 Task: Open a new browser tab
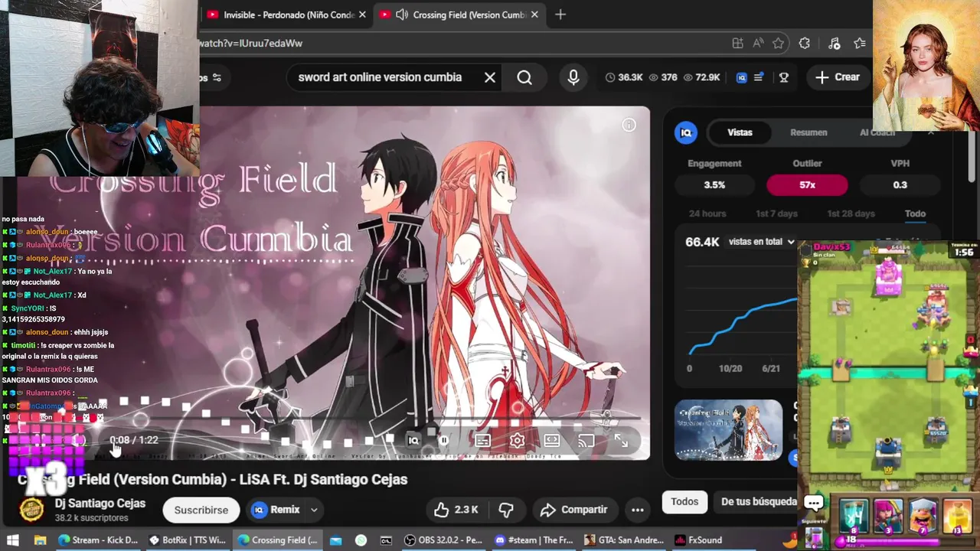(x=560, y=15)
